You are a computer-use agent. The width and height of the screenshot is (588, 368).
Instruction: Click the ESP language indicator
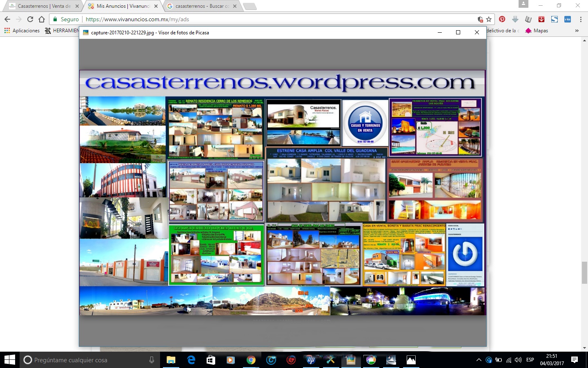click(x=530, y=360)
